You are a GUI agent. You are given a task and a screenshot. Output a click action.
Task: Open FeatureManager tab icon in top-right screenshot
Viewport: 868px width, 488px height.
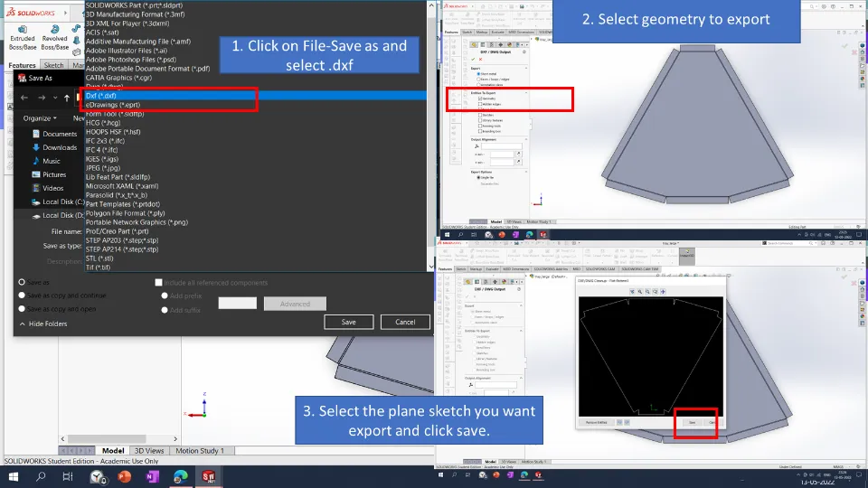[x=474, y=45]
